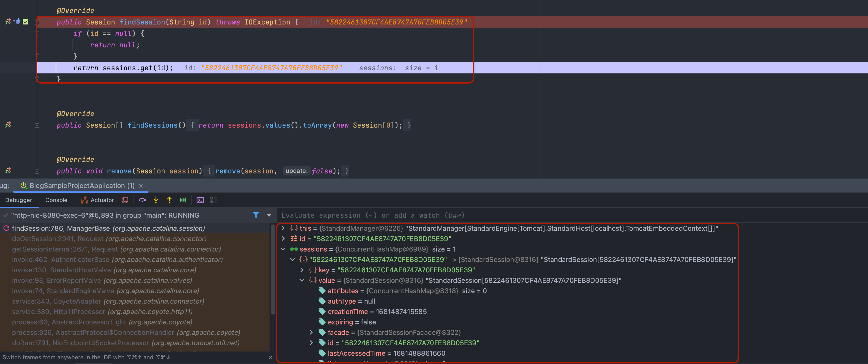Collapse the sessions ConcurrentHashMap node
Screen dimensions: 868x364
click(283, 249)
